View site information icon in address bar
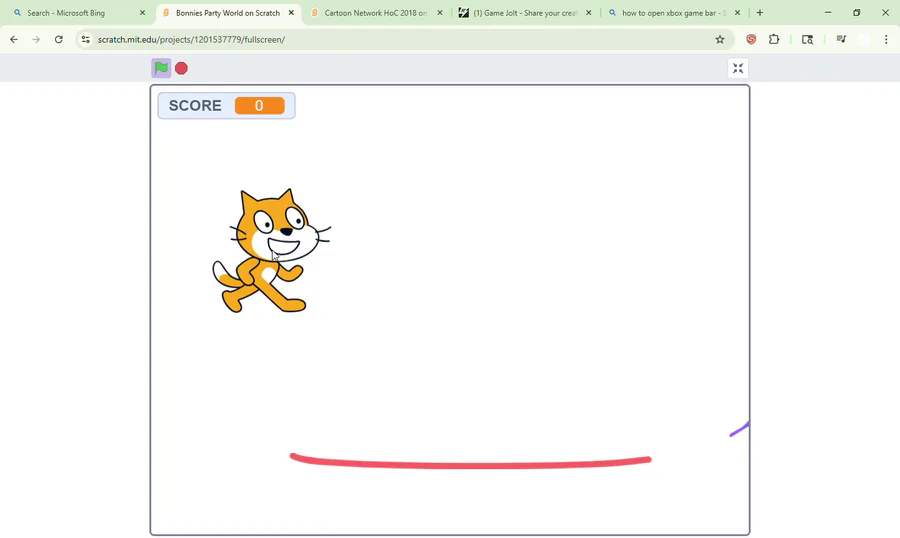 click(86, 40)
